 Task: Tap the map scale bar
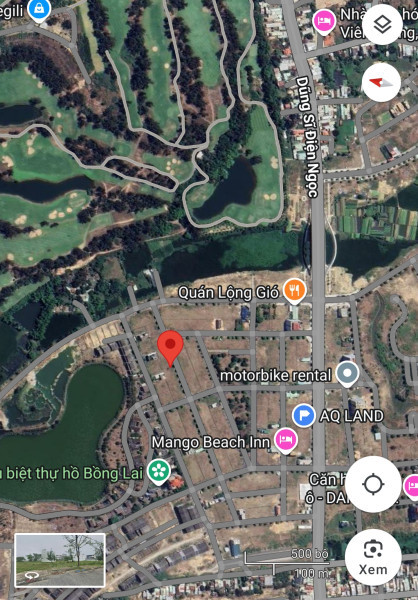pos(287,562)
